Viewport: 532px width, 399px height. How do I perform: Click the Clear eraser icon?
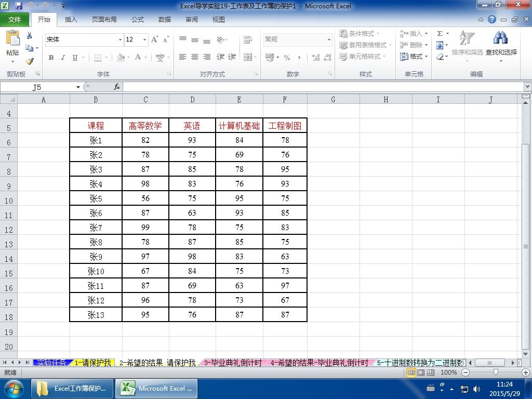(x=440, y=57)
